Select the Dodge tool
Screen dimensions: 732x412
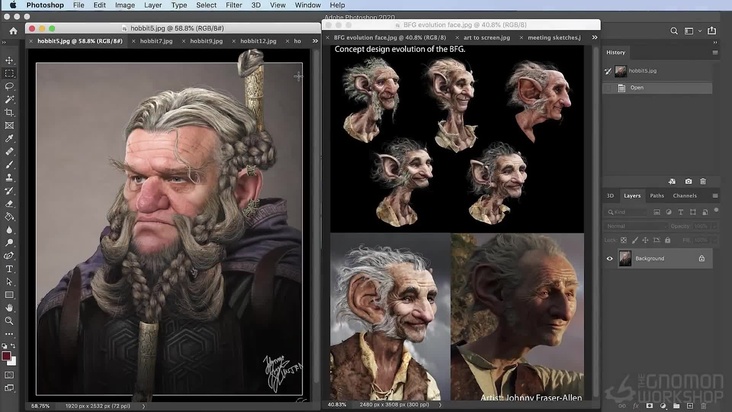9,243
